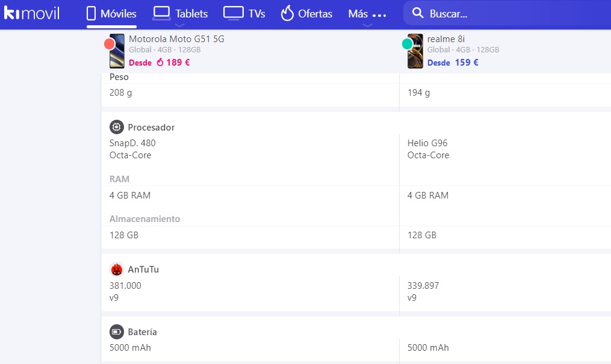Click the Ofertas flame icon
Viewport: 611px width, 364px height.
287,13
